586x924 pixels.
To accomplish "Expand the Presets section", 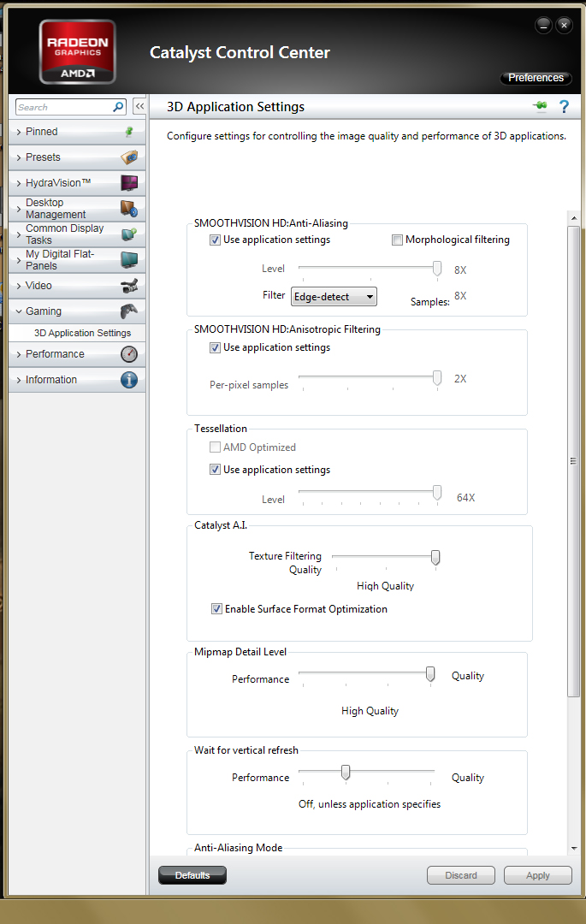I will (x=19, y=157).
